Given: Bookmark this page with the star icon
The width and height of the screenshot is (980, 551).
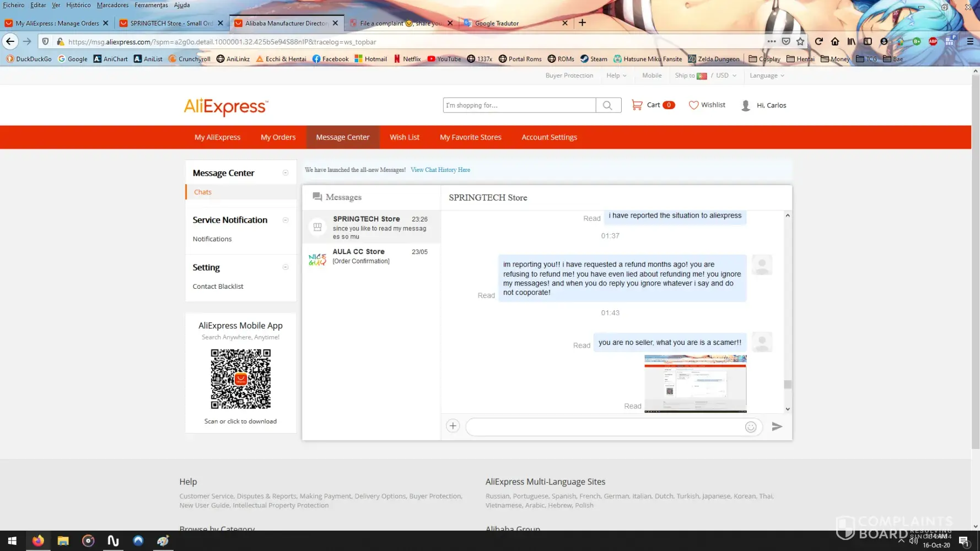Looking at the screenshot, I should [800, 41].
